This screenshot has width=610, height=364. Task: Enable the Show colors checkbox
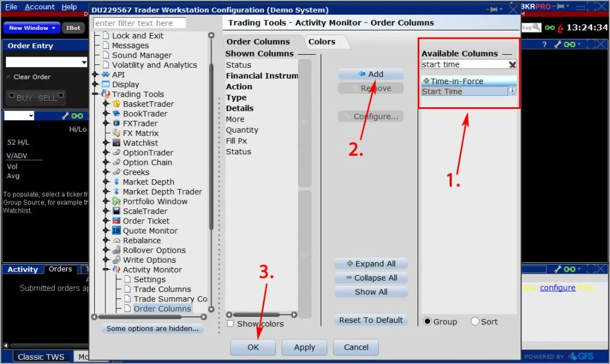pos(231,324)
